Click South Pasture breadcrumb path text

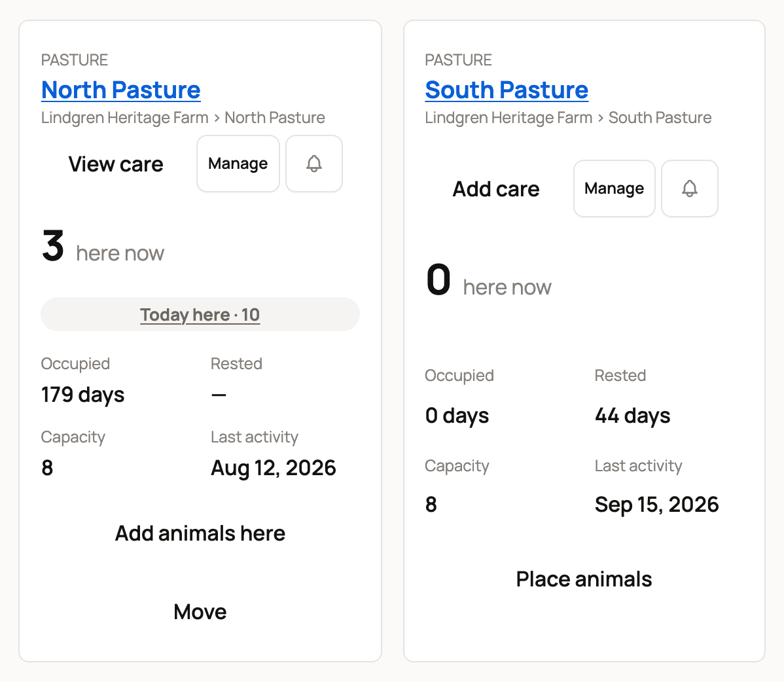point(568,118)
